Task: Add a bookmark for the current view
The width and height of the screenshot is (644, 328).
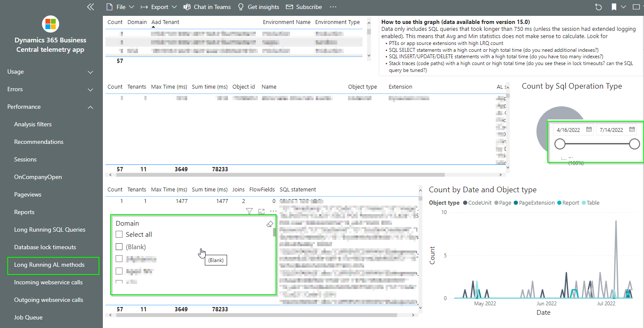Action: pos(614,6)
